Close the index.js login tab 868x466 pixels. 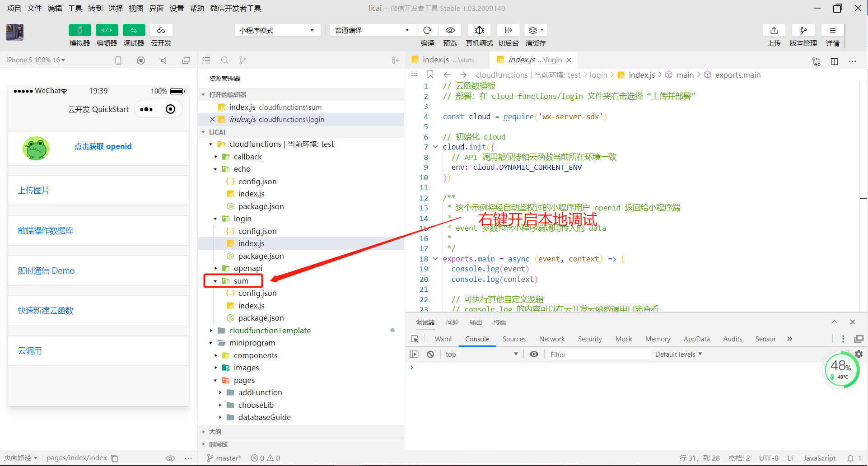coord(569,60)
